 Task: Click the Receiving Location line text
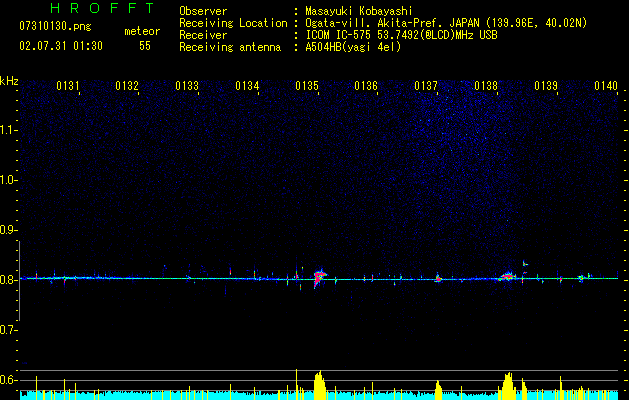coord(446,23)
